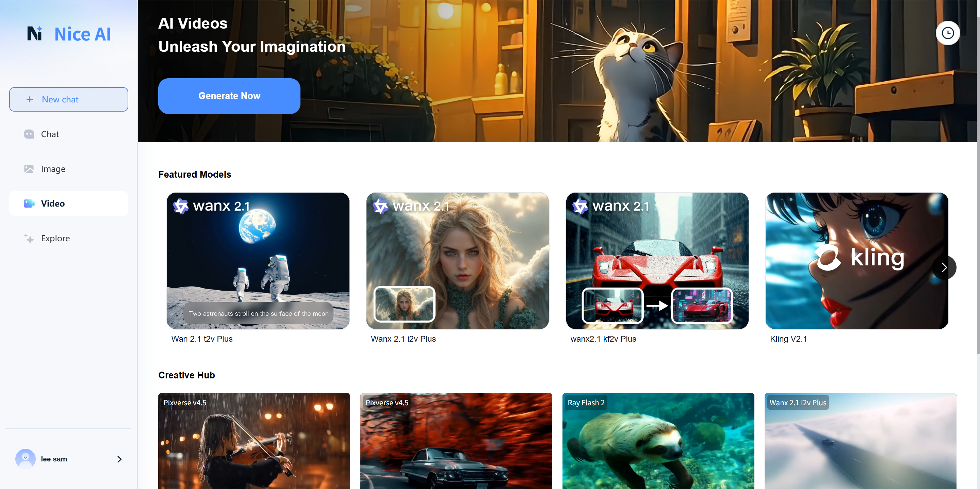This screenshot has height=489, width=980.
Task: Click the Pixverse v4.5 tag on vintage car video
Action: (x=387, y=403)
